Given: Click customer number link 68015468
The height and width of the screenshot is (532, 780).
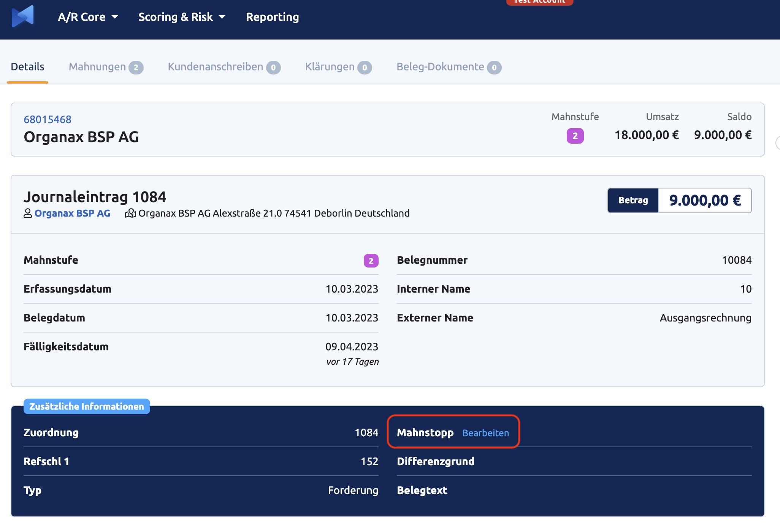Looking at the screenshot, I should coord(48,120).
